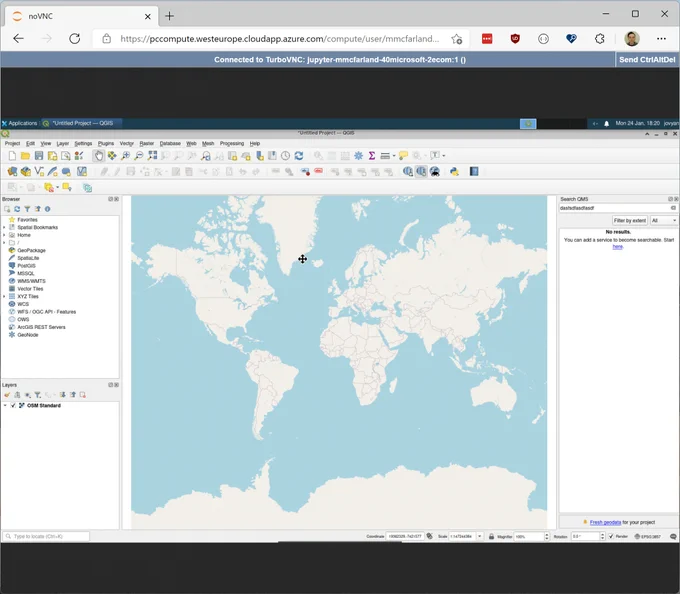Open Layers panel style dock icon

(x=7, y=395)
